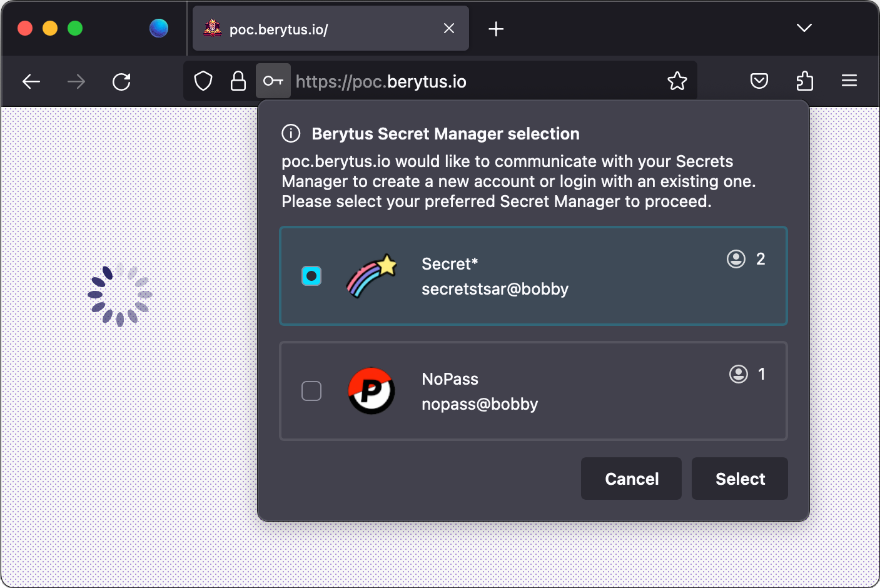Click the secretstsar@bobby text
880x588 pixels.
click(495, 289)
